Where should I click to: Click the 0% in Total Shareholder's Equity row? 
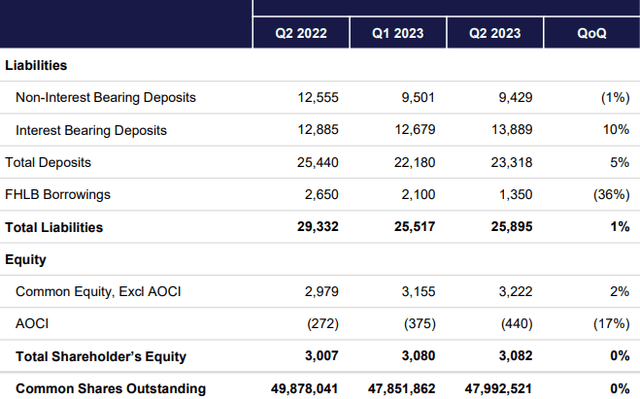coord(620,356)
